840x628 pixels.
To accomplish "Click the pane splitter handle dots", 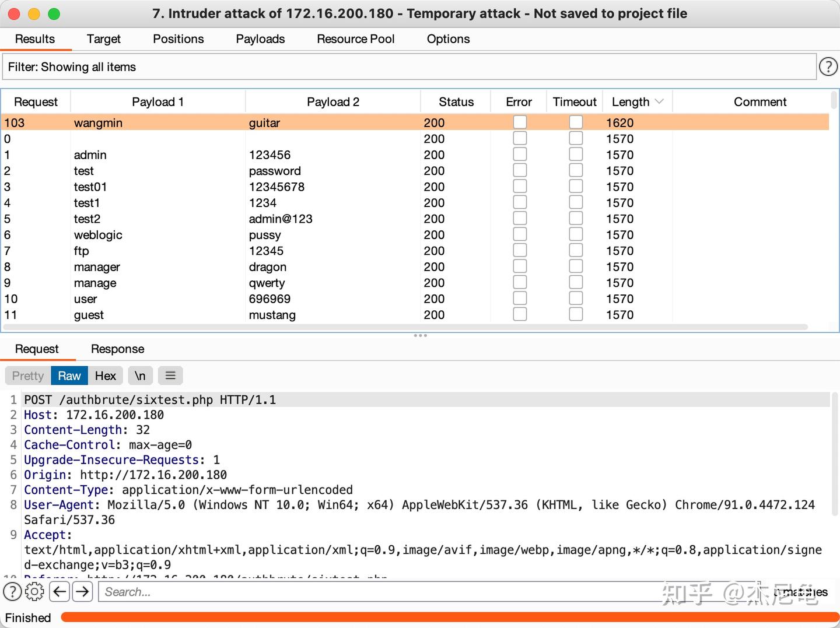I will 420,335.
